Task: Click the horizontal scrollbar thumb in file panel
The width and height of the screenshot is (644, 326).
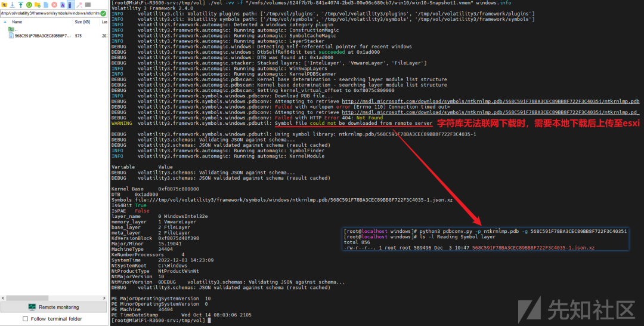Action: point(27,298)
